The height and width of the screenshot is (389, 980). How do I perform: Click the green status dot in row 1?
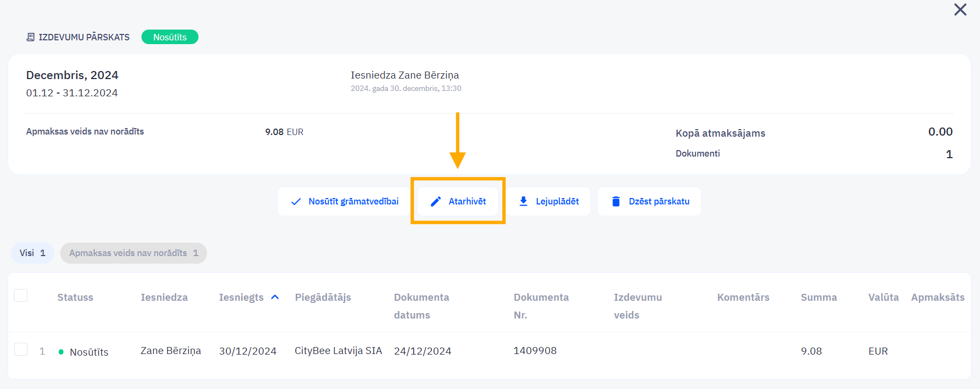point(61,352)
